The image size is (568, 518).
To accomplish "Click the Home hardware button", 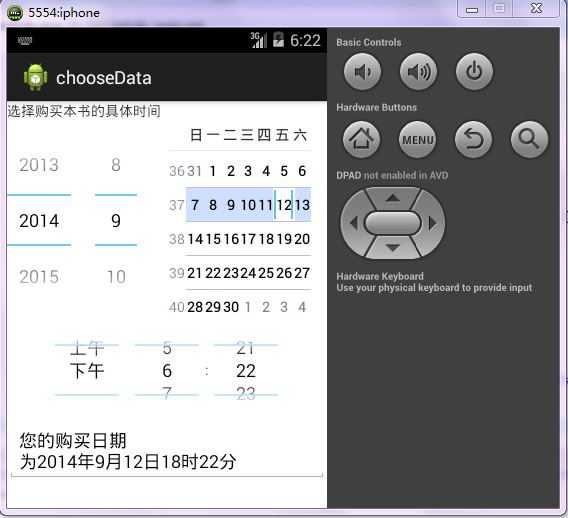I will pyautogui.click(x=362, y=139).
